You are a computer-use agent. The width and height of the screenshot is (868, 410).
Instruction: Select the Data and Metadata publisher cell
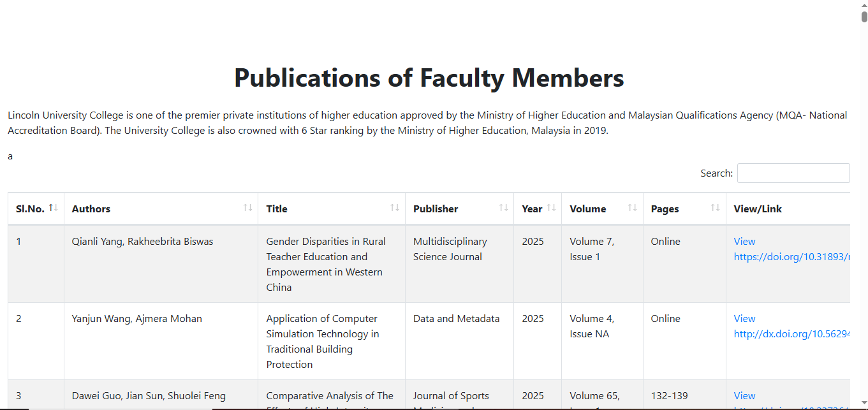click(x=459, y=341)
